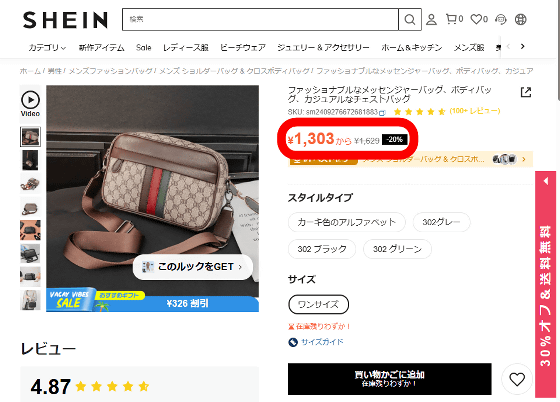Open the レディース服 navigation tab
Screen dimensions: 560x402
coord(186,47)
